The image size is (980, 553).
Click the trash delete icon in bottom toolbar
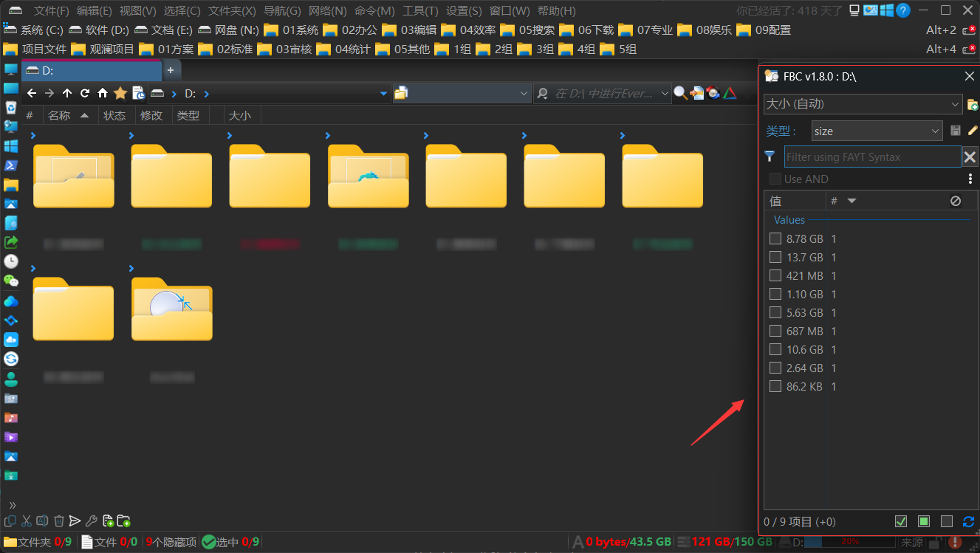[59, 521]
